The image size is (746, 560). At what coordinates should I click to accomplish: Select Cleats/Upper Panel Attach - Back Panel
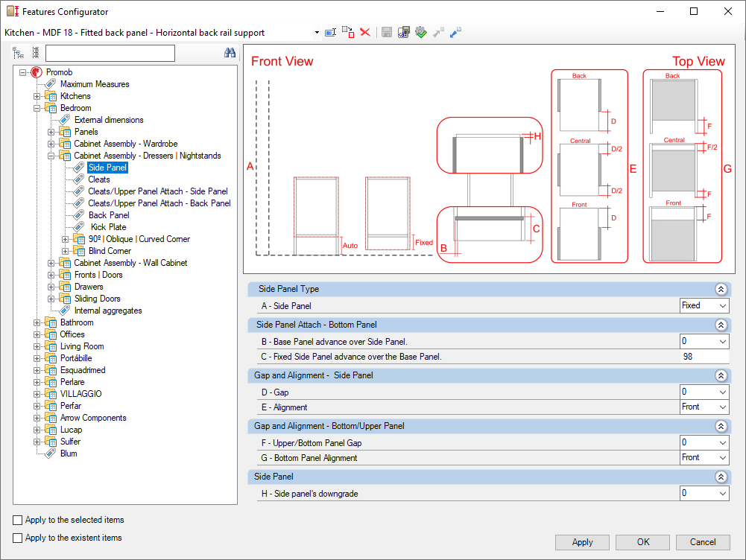(x=159, y=203)
